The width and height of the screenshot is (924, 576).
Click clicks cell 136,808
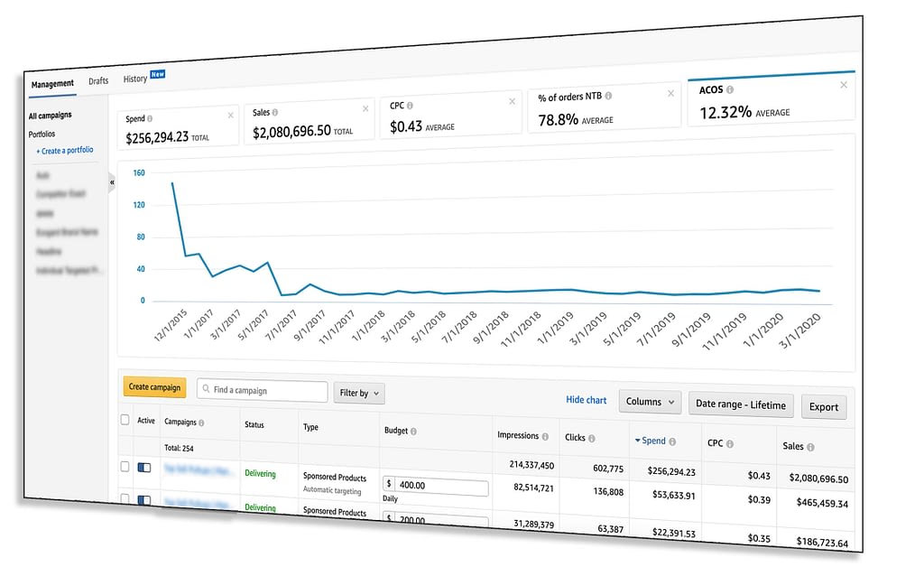[x=608, y=491]
